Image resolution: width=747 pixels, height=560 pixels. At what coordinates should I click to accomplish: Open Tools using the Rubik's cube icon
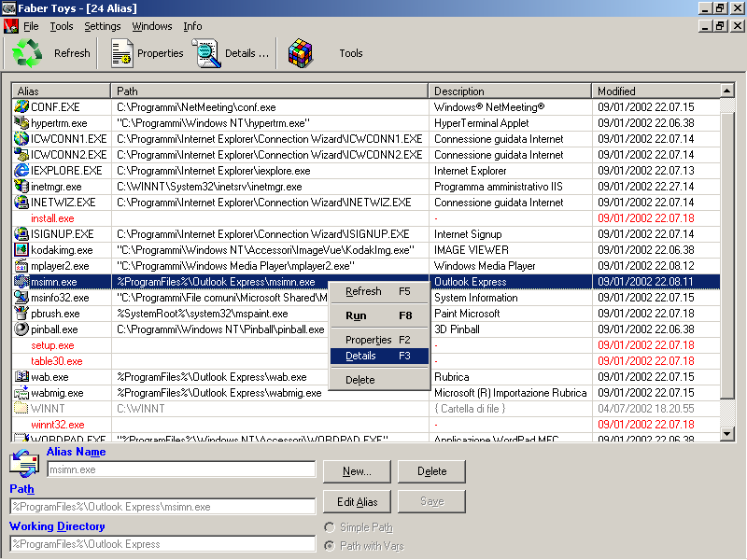click(300, 53)
